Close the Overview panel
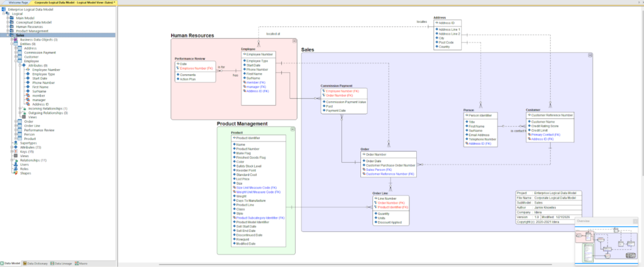The image size is (644, 267). (x=635, y=221)
